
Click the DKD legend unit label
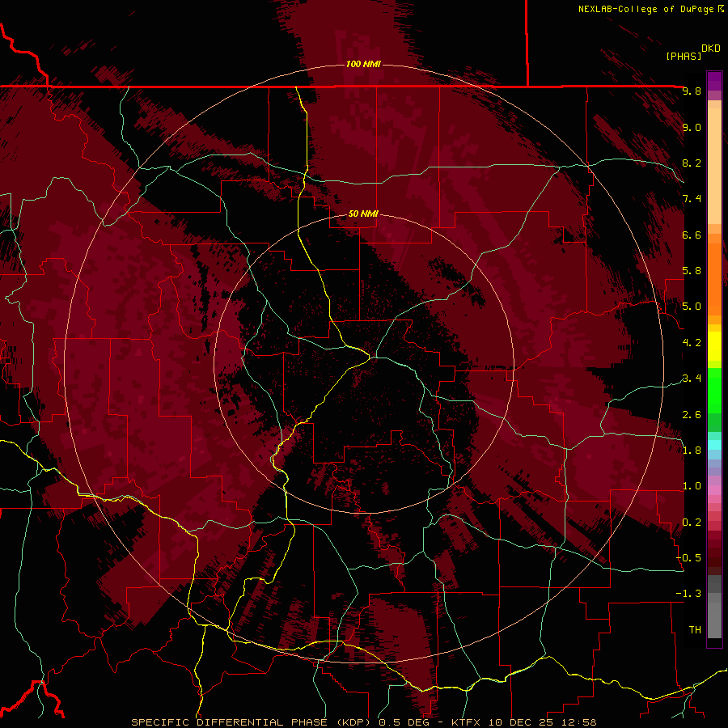click(x=711, y=49)
